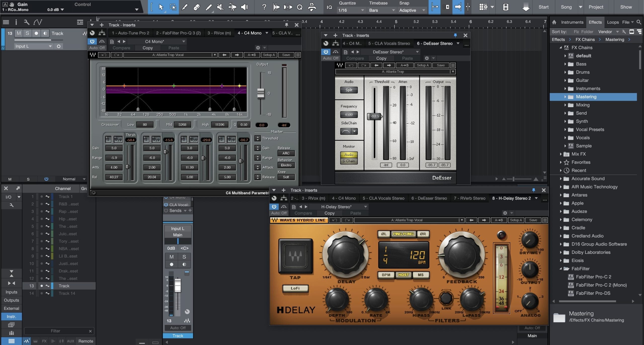Click the pin icon on the H-Delay Track Inserts panel
Viewport: 644px width, 345px height.
click(533, 190)
